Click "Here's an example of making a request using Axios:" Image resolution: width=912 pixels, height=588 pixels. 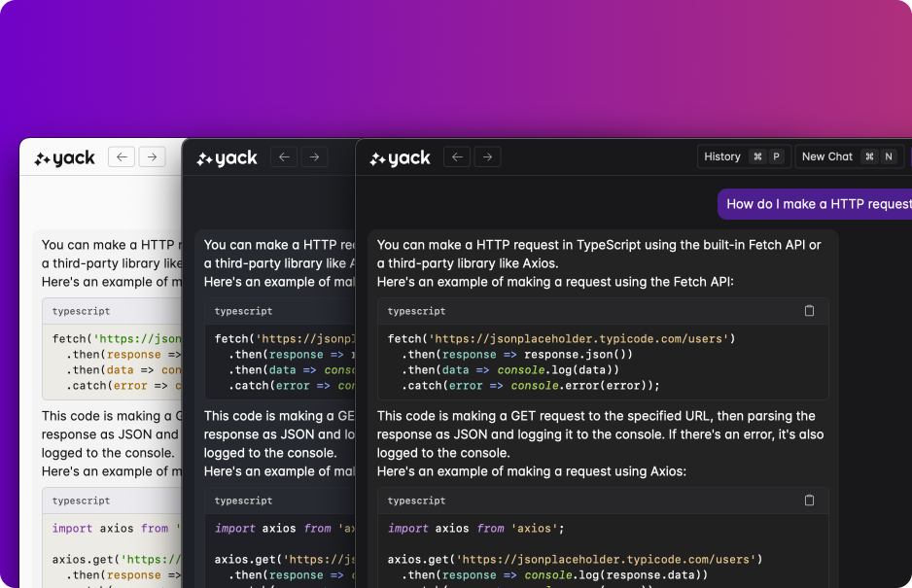532,471
